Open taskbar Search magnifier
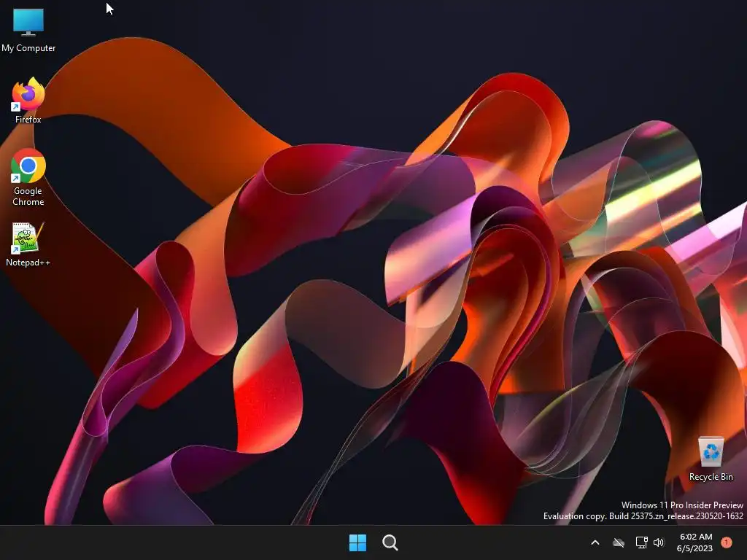The image size is (747, 560). 390,542
